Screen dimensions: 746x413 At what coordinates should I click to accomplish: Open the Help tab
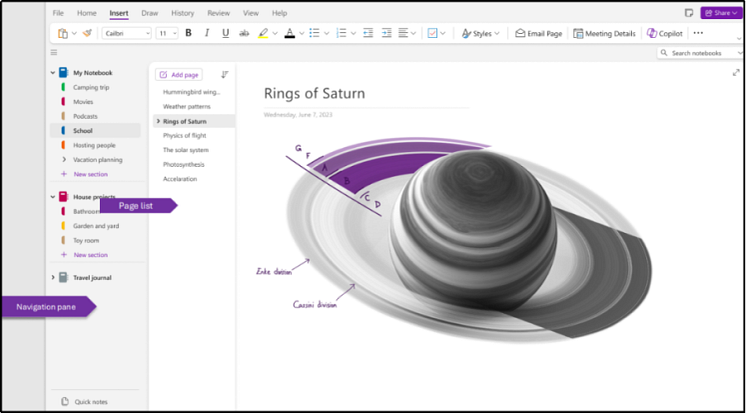(279, 13)
